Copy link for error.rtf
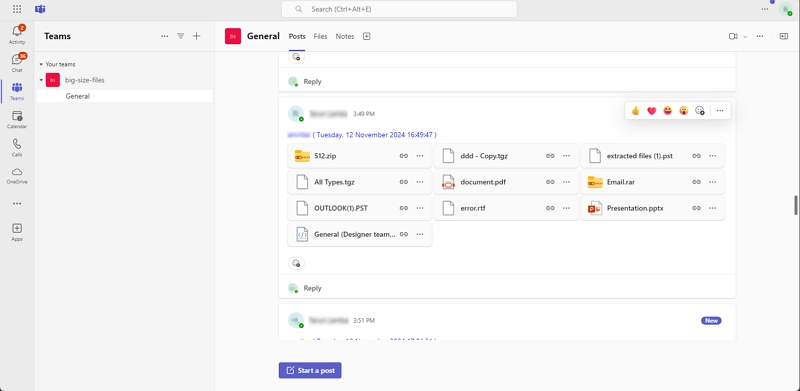 tap(550, 208)
